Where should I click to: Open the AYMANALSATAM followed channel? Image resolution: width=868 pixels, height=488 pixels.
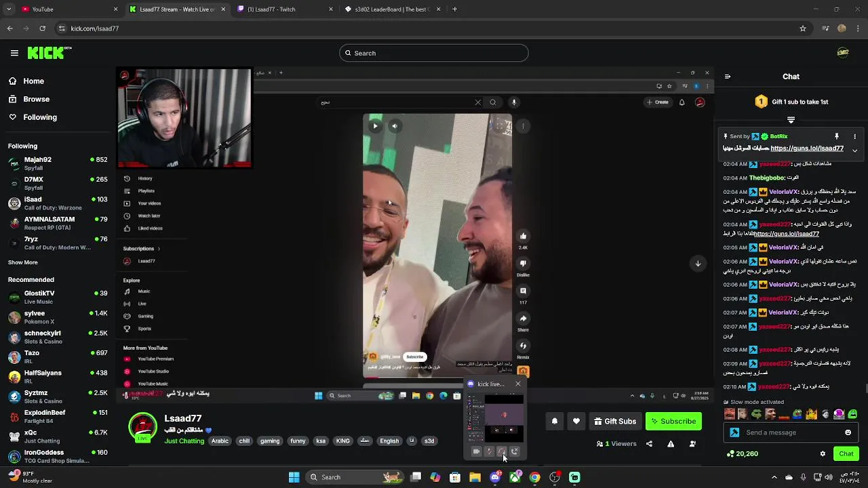[x=58, y=223]
